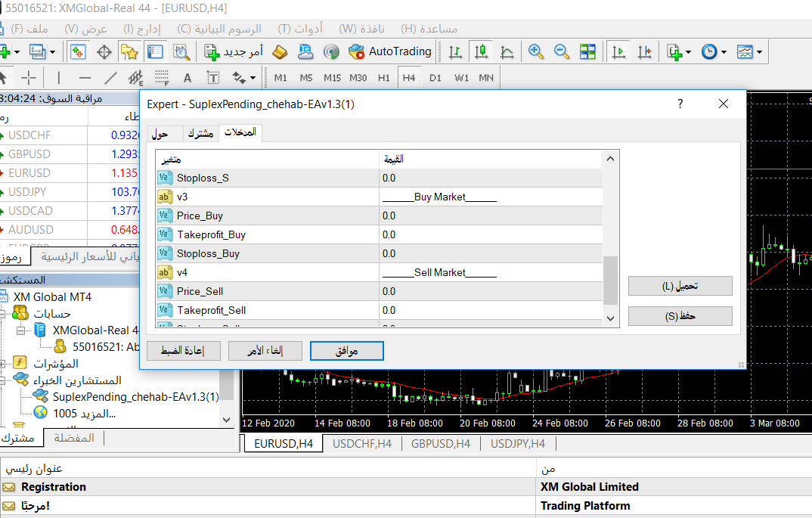Select the Trendline drawing tool
This screenshot has width=812, height=518.
(x=110, y=78)
